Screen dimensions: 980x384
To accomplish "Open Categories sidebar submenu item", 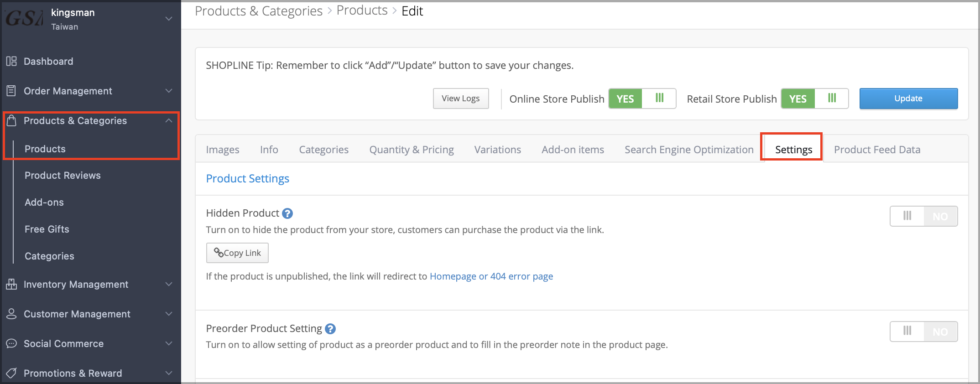I will click(x=49, y=256).
